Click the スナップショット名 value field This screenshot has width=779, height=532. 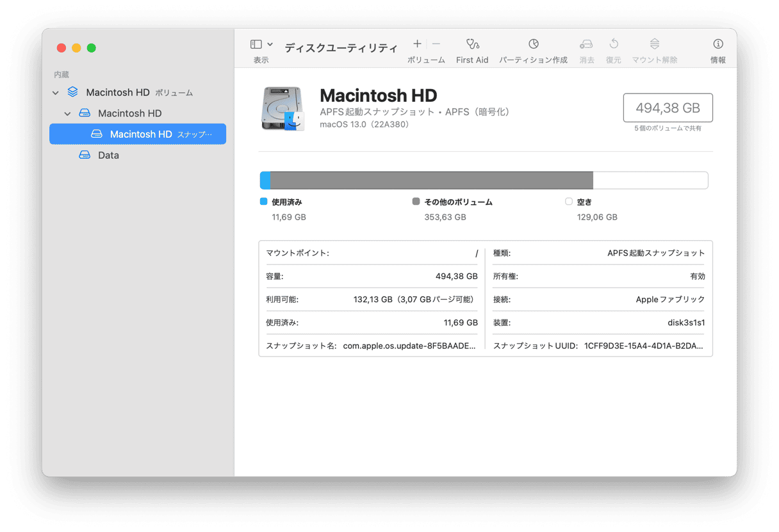[409, 346]
